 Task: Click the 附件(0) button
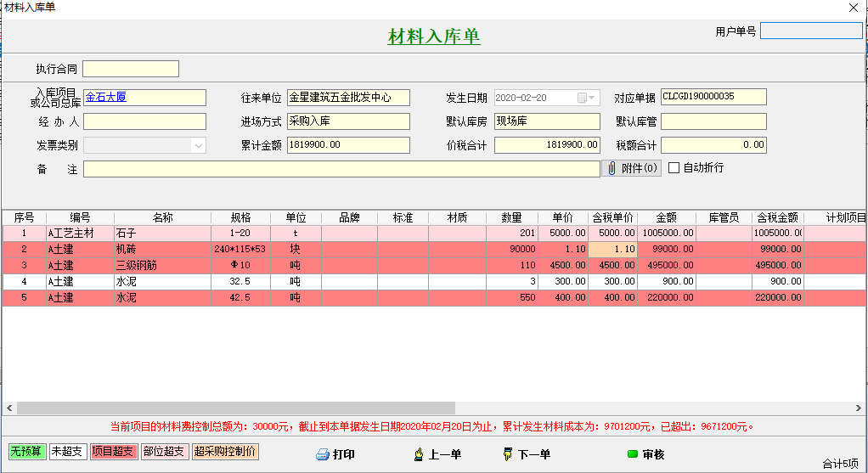tap(631, 168)
